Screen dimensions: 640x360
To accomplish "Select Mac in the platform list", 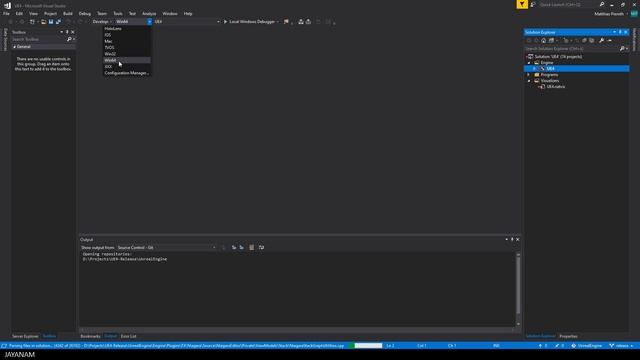I will tap(127, 41).
